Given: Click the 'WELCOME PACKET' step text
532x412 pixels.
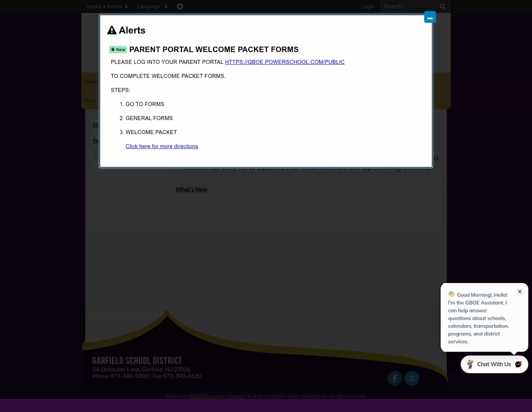Looking at the screenshot, I should (x=151, y=132).
